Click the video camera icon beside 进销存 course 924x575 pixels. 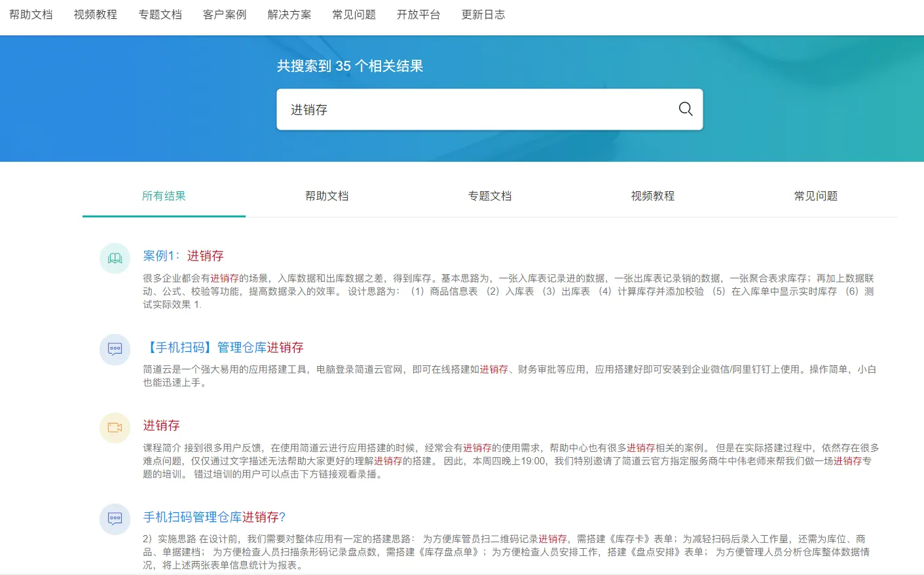click(115, 428)
